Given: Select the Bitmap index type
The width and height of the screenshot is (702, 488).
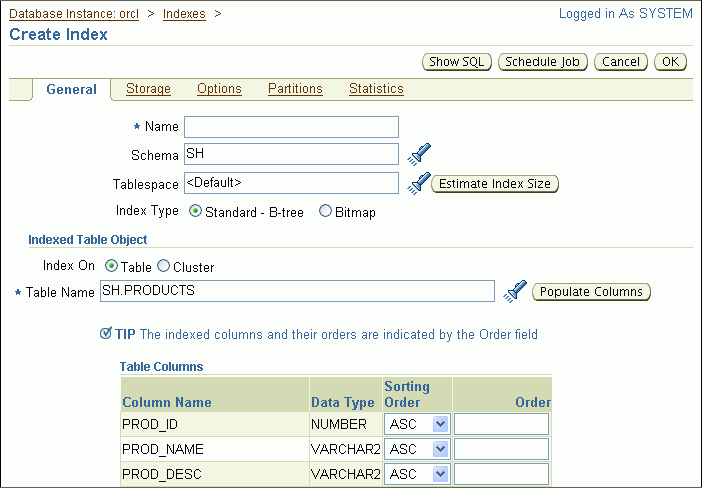Looking at the screenshot, I should coord(326,211).
